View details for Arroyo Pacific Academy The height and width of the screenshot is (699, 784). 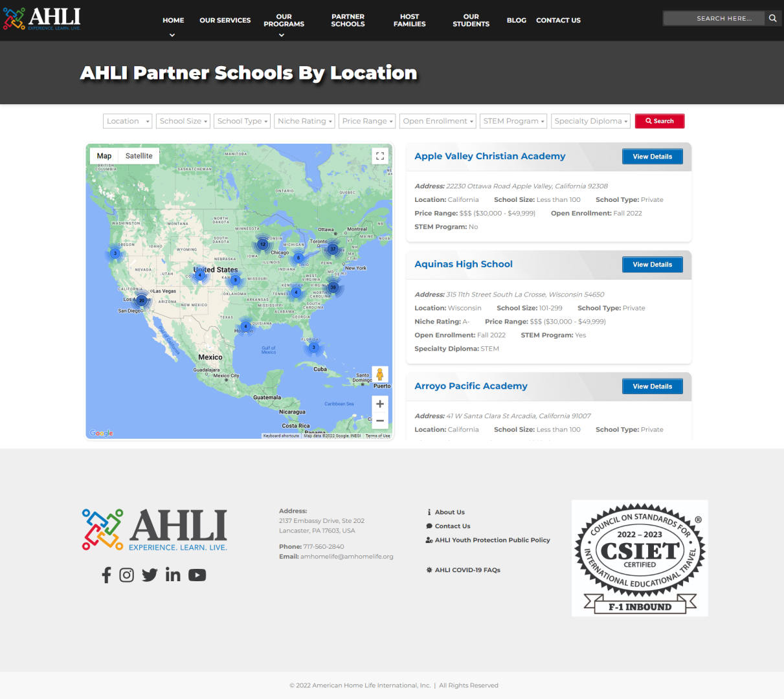pyautogui.click(x=653, y=386)
